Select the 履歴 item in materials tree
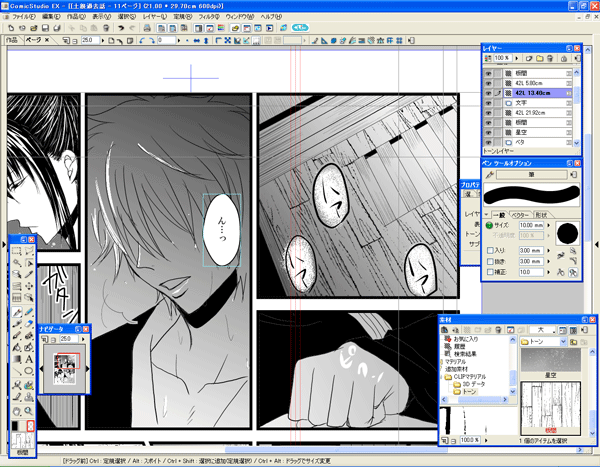Image resolution: width=600 pixels, height=467 pixels. coord(459,346)
